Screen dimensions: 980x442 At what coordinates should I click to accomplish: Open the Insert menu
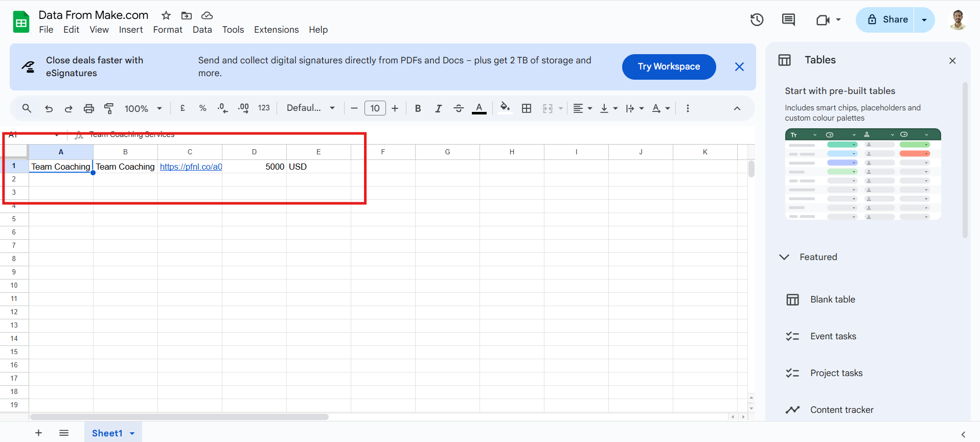tap(131, 30)
